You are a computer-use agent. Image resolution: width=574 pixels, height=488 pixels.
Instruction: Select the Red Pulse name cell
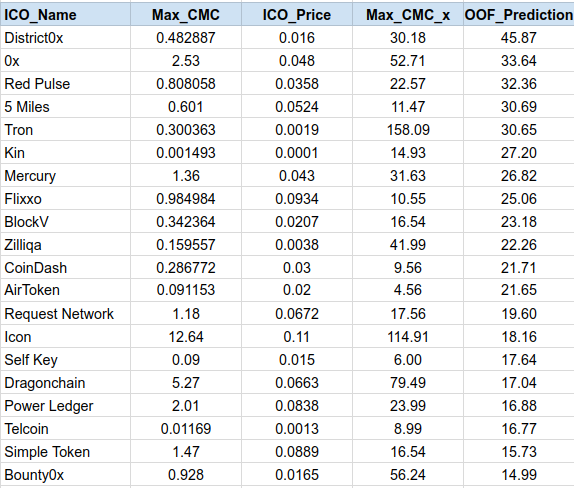(65, 83)
